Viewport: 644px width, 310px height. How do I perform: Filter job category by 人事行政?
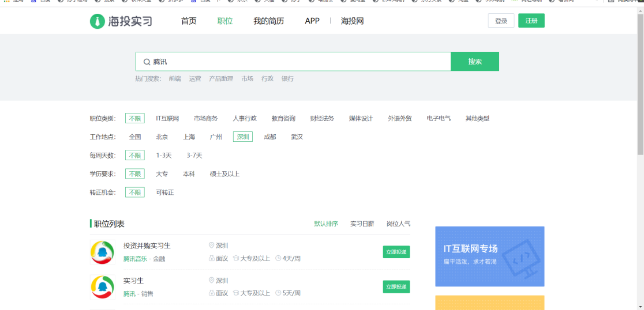click(245, 119)
